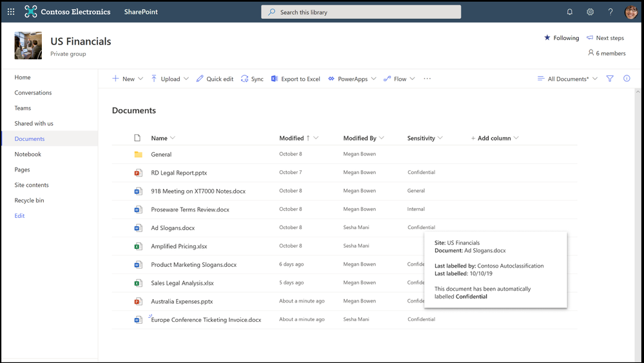Click the General folder icon
The image size is (644, 363).
point(139,154)
